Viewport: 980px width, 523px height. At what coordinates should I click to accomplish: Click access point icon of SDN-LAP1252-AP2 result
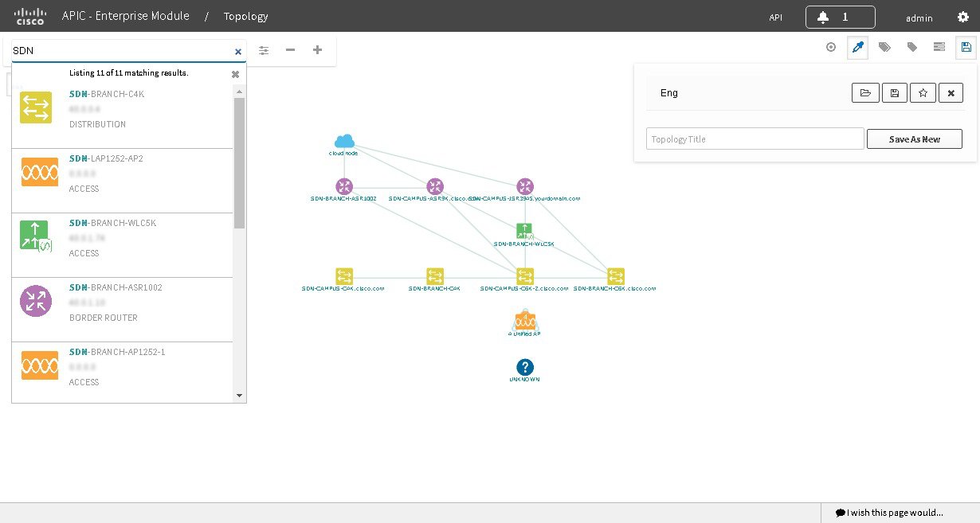39,172
